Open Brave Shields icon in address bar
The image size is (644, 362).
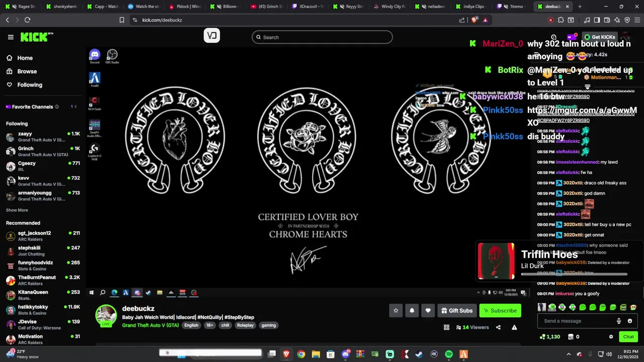(x=474, y=20)
